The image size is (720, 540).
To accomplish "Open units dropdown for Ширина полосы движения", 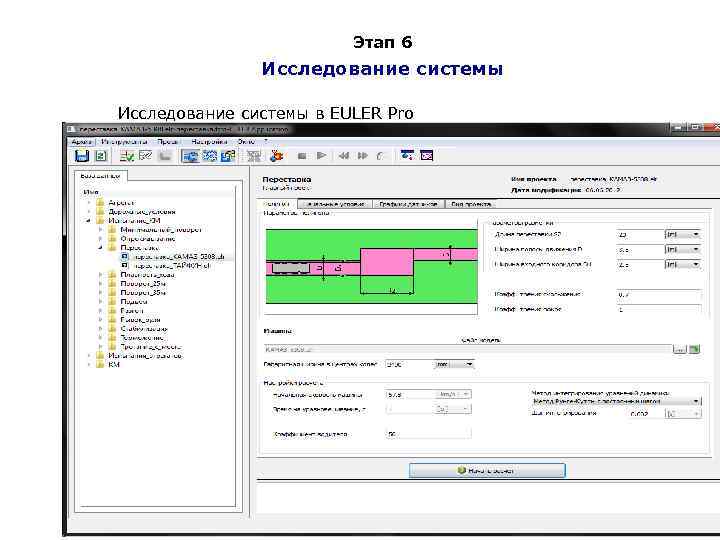I will click(x=683, y=249).
